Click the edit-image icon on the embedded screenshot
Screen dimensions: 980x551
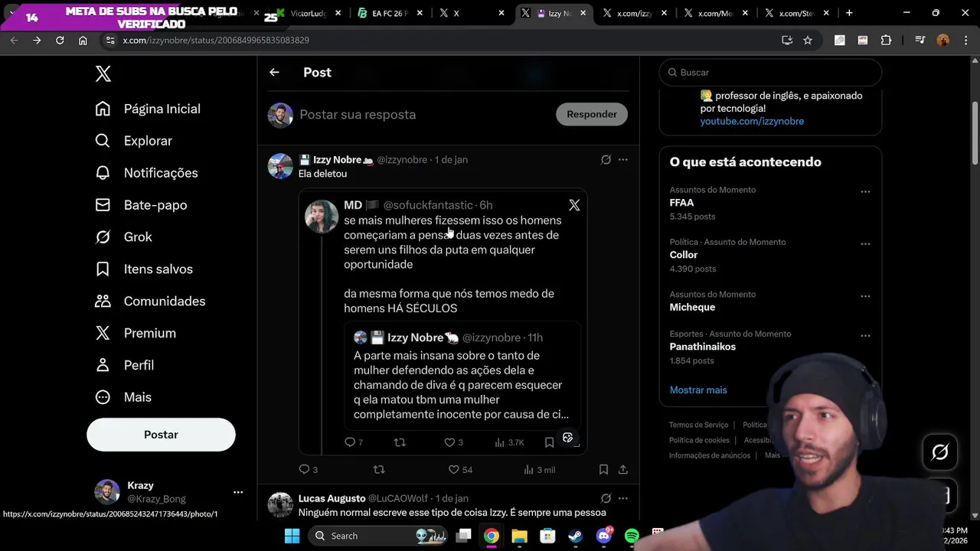(568, 438)
